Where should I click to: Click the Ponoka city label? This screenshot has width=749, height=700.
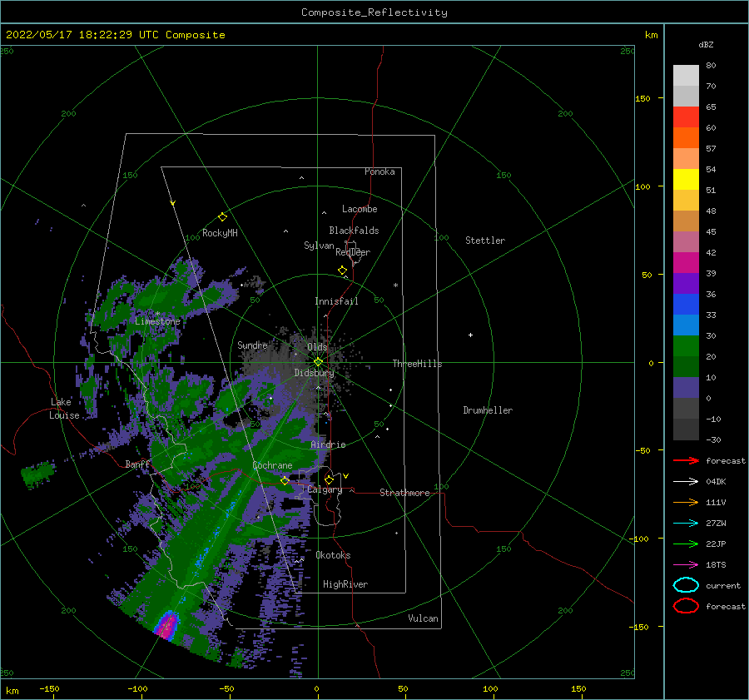pos(379,171)
